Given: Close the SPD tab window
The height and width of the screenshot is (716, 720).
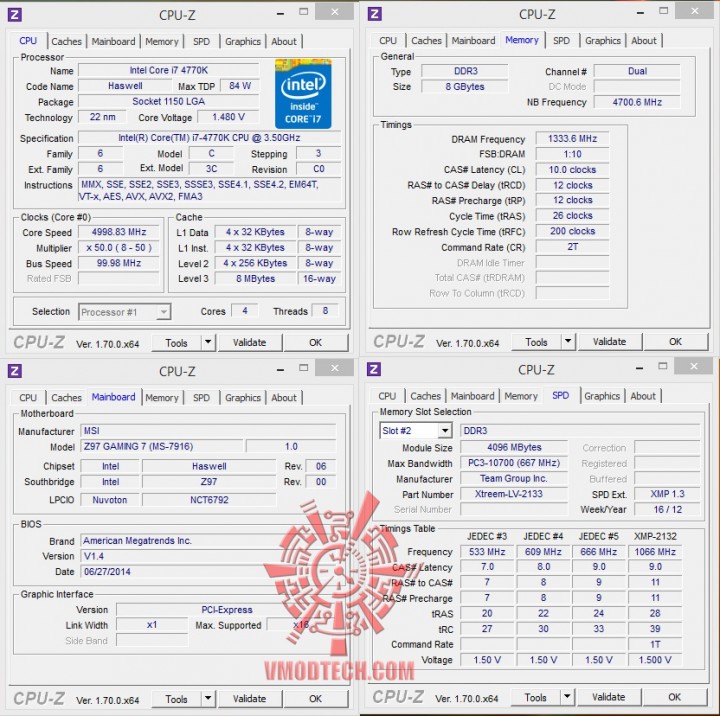Looking at the screenshot, I should pos(694,366).
